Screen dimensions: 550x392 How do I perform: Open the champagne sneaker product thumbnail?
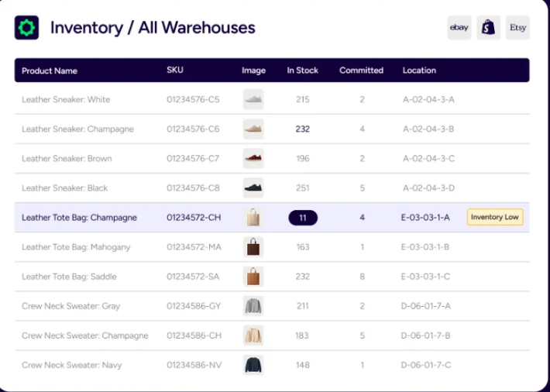pos(253,129)
